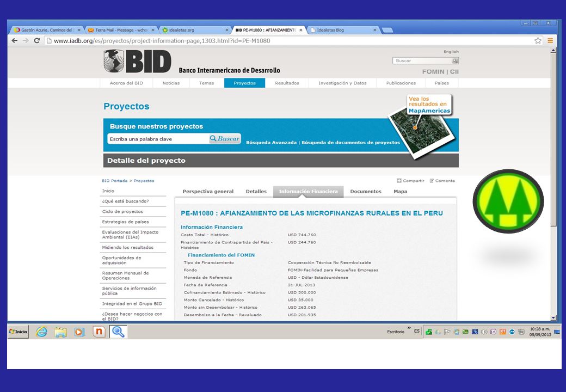This screenshot has height=392, width=566.
Task: Click the BID logo
Action: (137, 62)
